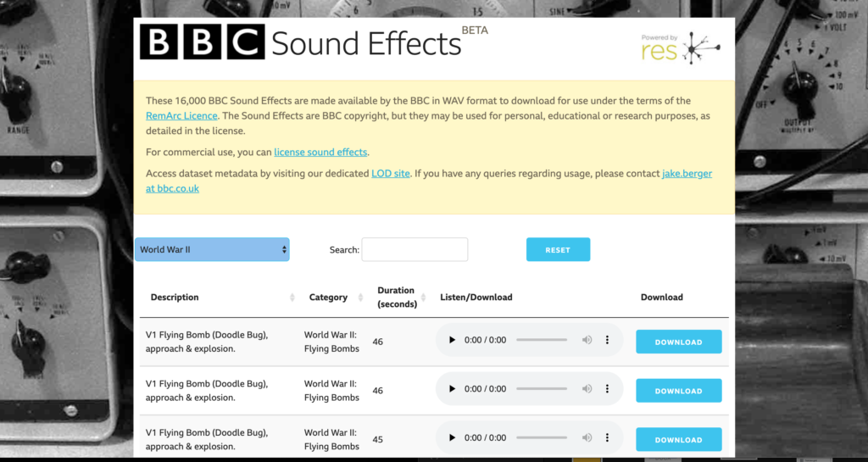The image size is (868, 462).
Task: Visit the LOD site link
Action: pos(390,173)
